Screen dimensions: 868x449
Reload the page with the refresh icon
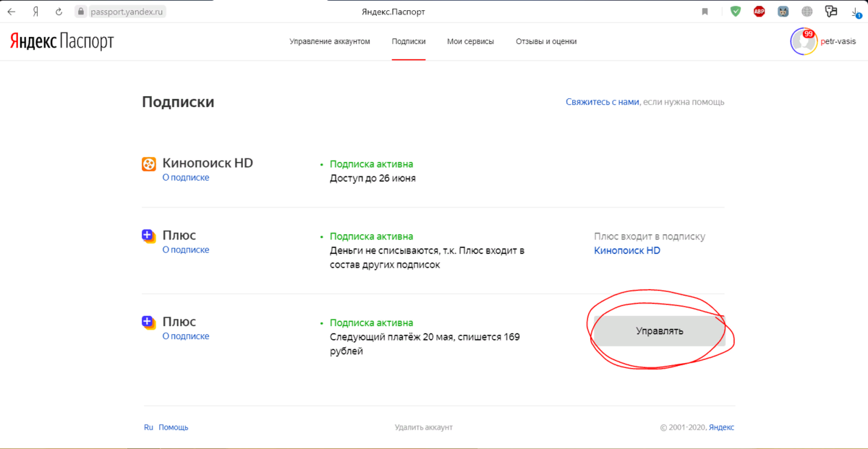click(59, 12)
